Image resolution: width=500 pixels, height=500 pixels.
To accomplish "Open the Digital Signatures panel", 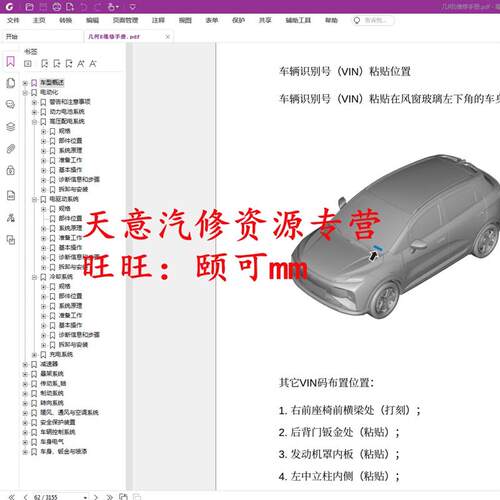I will point(11,218).
